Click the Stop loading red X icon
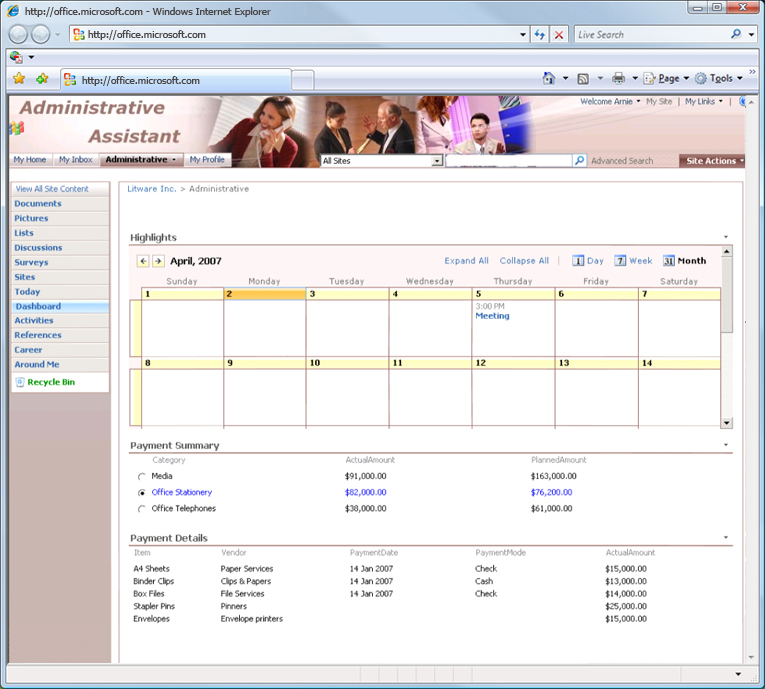The height and width of the screenshot is (689, 765). click(x=559, y=34)
